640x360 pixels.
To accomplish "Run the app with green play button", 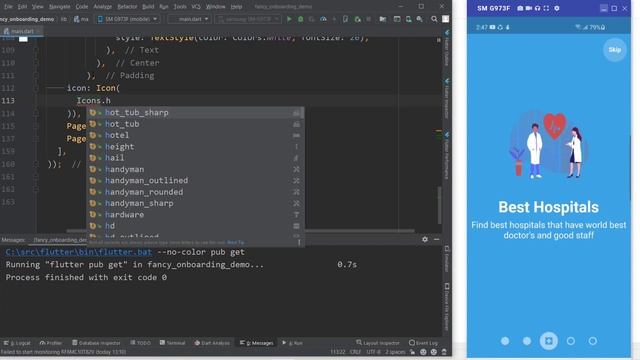I will coord(289,19).
